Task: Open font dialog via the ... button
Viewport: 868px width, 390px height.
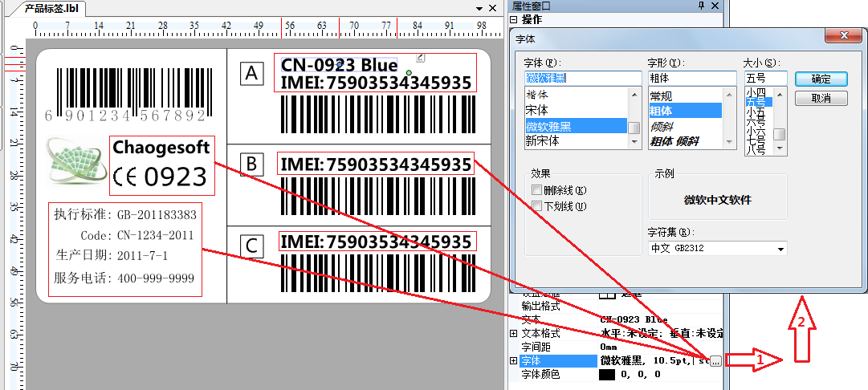Action: [x=715, y=361]
